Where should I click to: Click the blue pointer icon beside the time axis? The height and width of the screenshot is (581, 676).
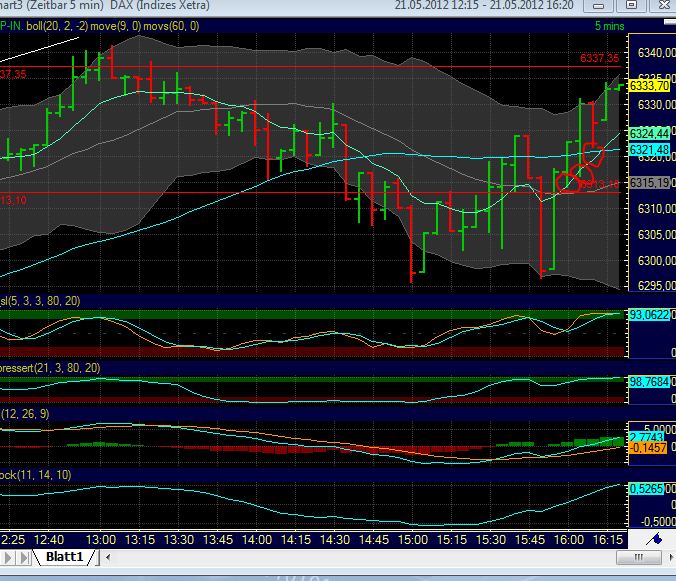click(x=654, y=539)
